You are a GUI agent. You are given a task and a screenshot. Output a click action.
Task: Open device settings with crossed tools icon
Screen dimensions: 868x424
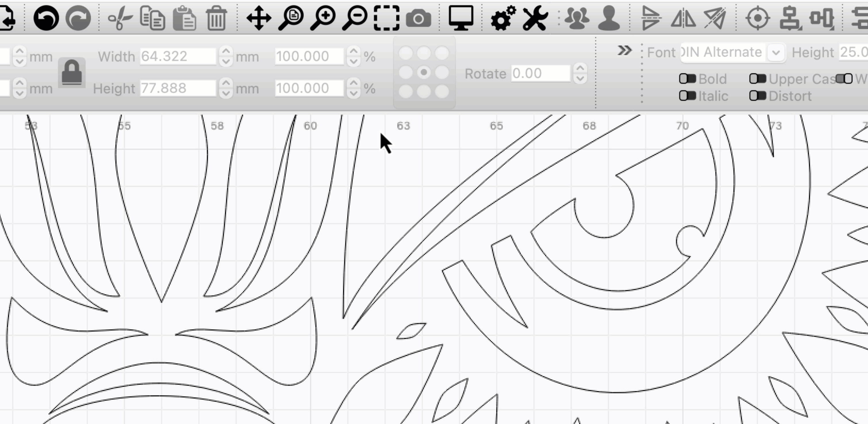coord(535,18)
